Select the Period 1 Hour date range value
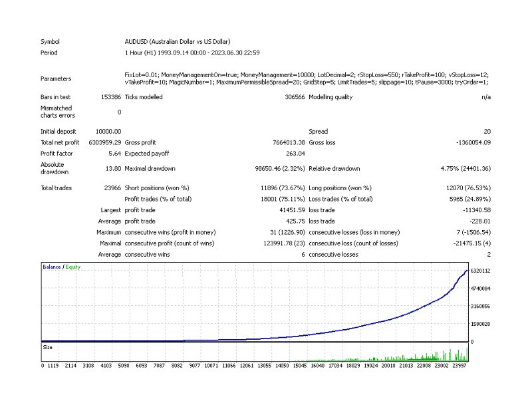The width and height of the screenshot is (532, 399). click(x=192, y=53)
